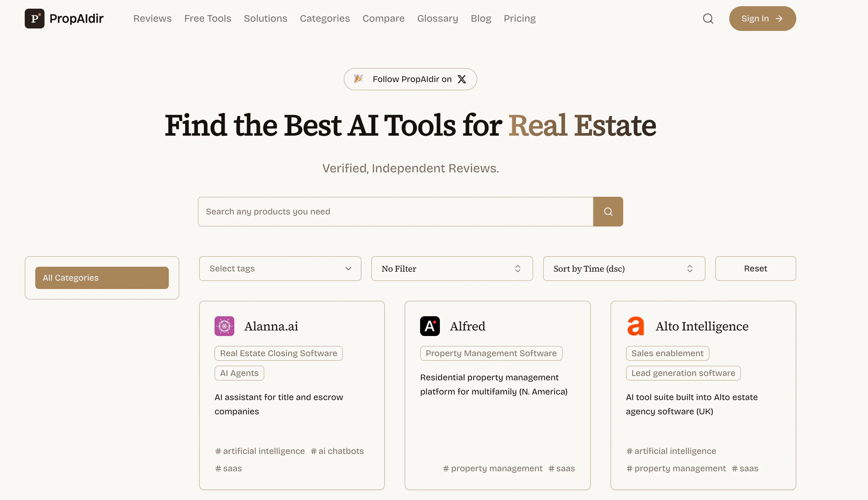Open Solutions in the navigation bar
Image resolution: width=868 pixels, height=500 pixels.
coord(266,19)
